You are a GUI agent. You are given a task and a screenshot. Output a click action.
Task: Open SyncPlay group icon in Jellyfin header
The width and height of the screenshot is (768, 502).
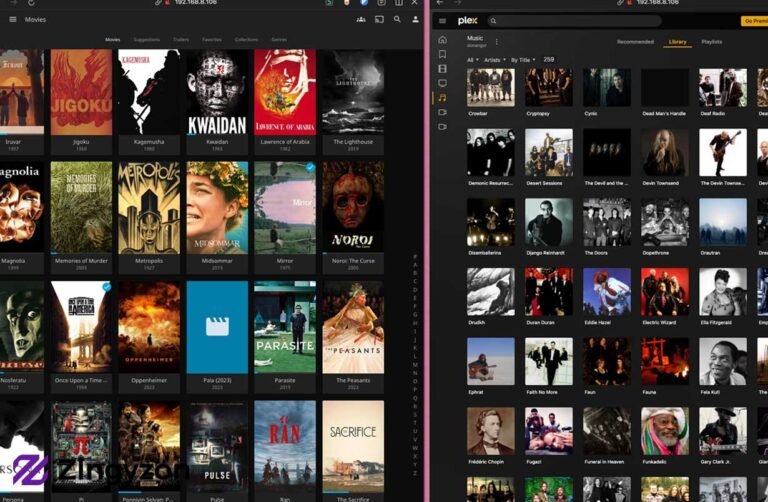pos(361,20)
